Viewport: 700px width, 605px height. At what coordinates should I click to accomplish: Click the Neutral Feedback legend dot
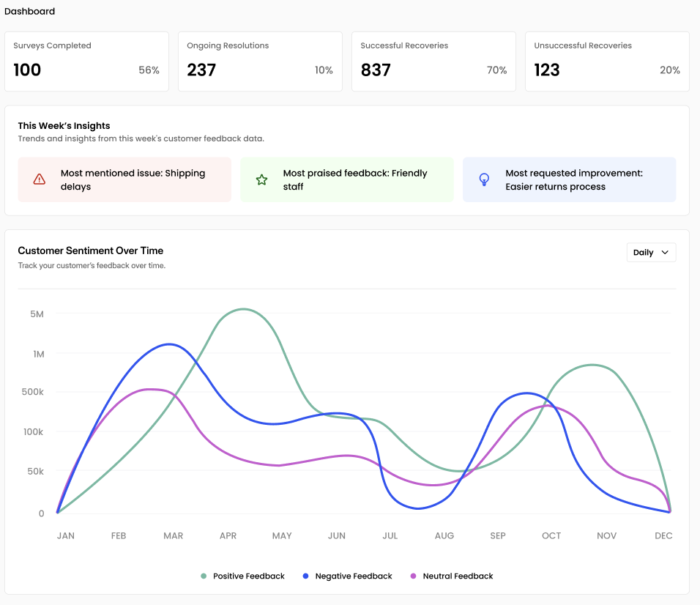414,576
